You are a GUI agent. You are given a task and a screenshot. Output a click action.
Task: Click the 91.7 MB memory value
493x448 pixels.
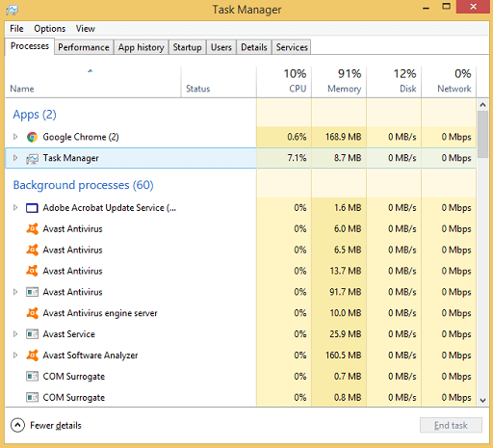pos(346,292)
